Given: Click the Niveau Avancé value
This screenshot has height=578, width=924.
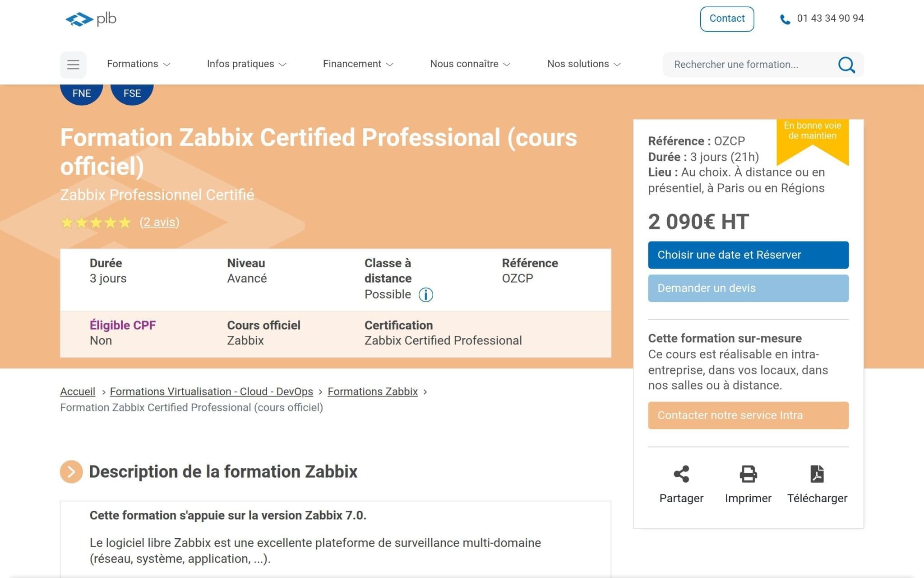Looking at the screenshot, I should (247, 279).
